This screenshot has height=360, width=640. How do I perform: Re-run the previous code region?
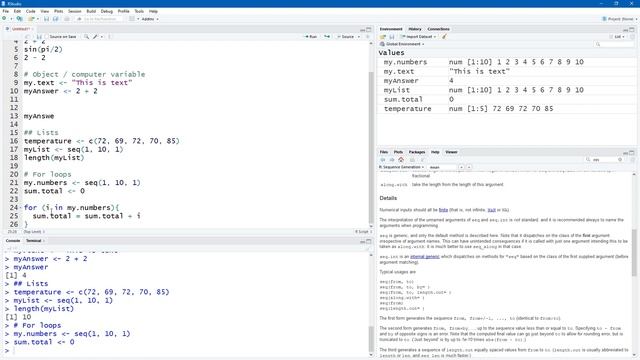tap(327, 37)
